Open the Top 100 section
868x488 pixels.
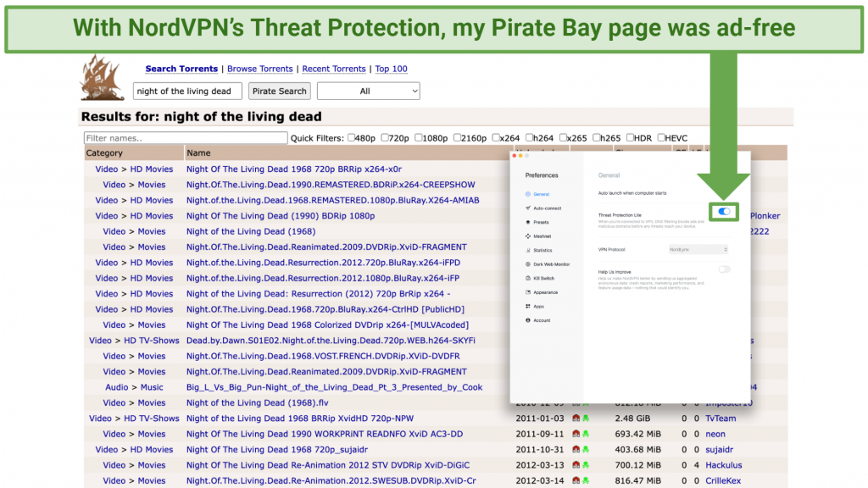pyautogui.click(x=391, y=69)
